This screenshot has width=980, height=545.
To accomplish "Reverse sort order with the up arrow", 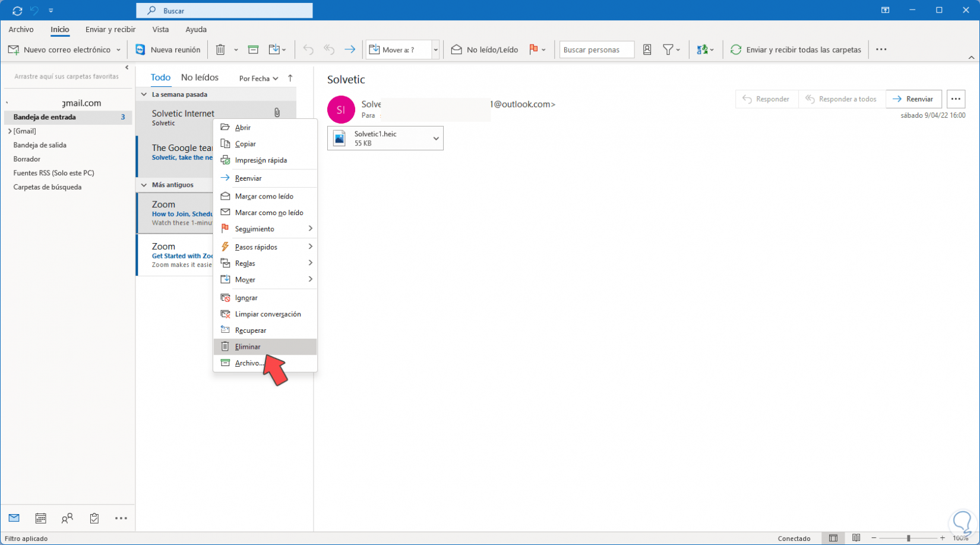I will (290, 78).
